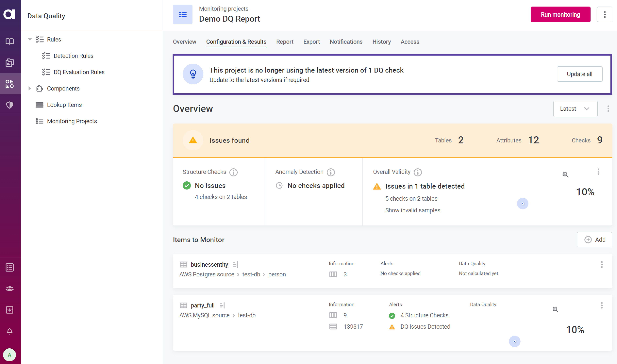
Task: Zoom into Overall Validity chart
Action: tap(565, 174)
